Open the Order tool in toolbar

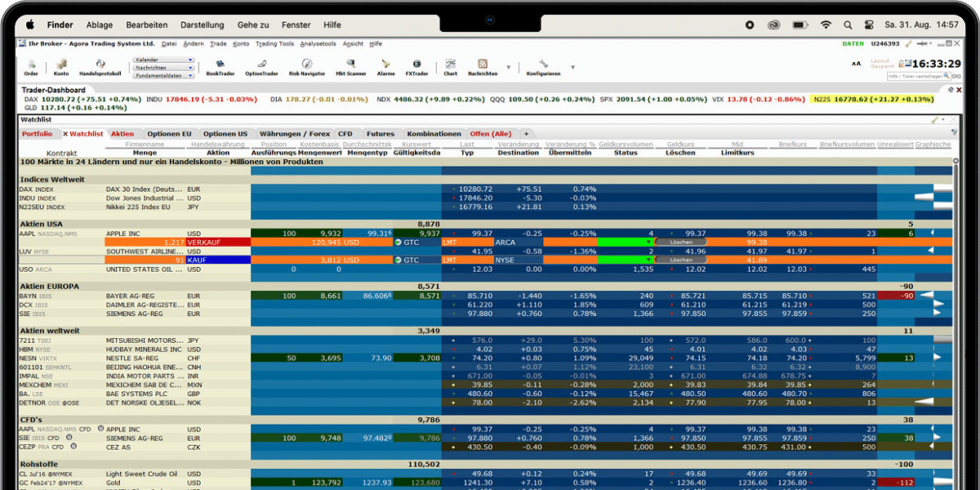[31, 66]
